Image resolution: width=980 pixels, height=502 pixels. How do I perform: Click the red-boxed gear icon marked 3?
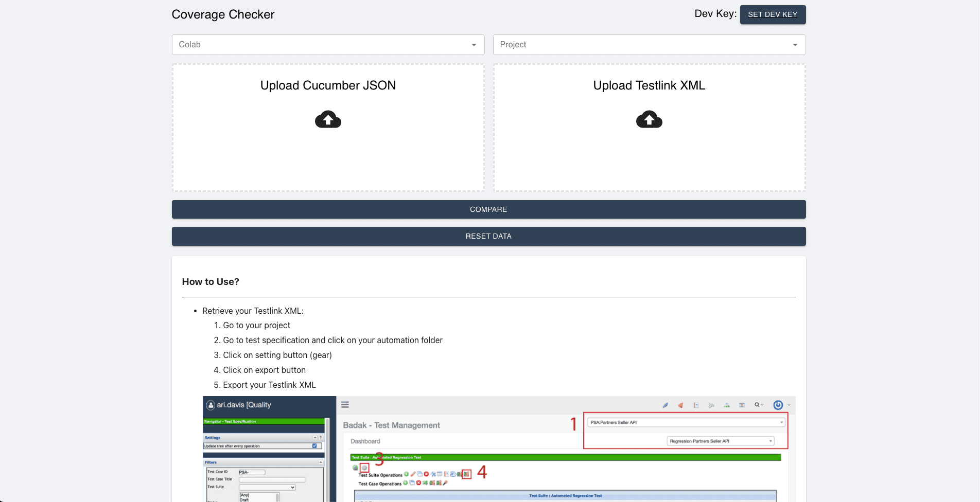pyautogui.click(x=364, y=468)
